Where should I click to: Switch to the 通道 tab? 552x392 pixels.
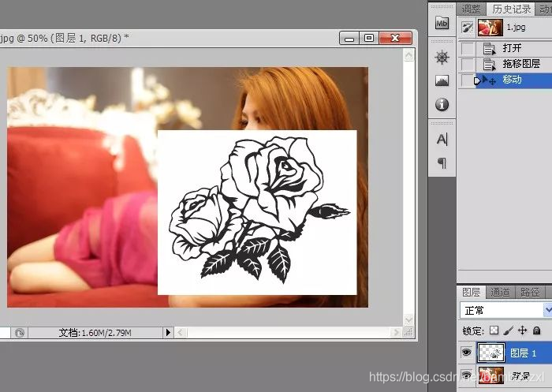[x=500, y=292]
